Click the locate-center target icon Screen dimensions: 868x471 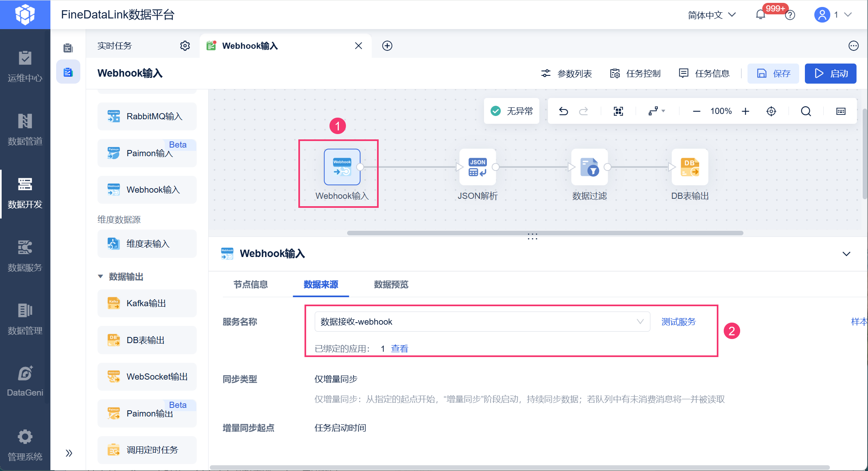click(x=771, y=111)
